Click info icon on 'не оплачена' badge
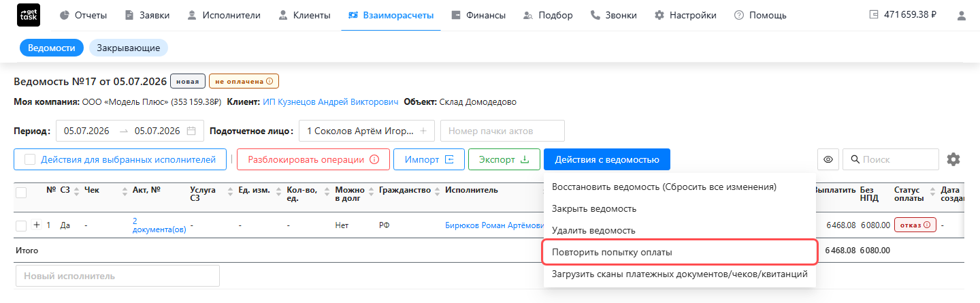Viewport: 980px width, 303px height. pyautogui.click(x=269, y=82)
